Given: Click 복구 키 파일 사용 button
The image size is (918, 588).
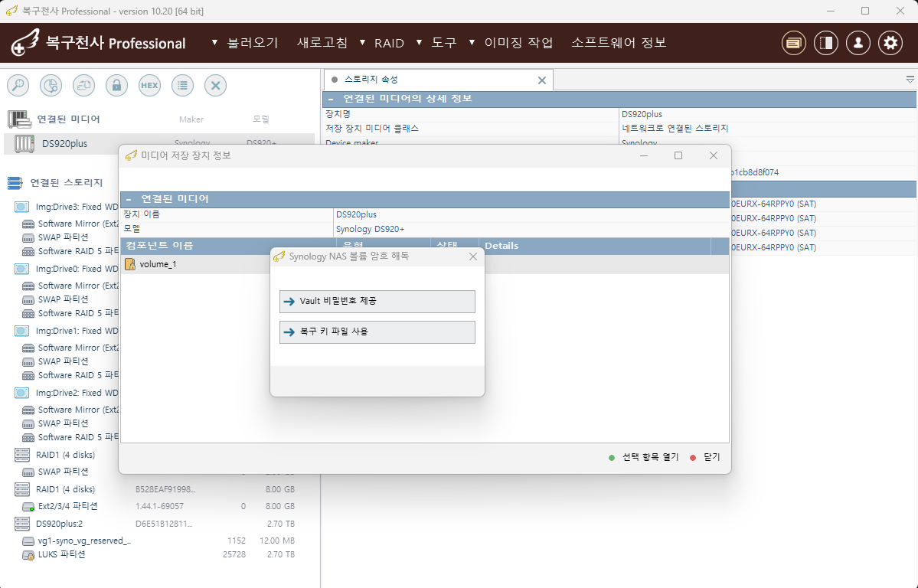Looking at the screenshot, I should point(377,332).
